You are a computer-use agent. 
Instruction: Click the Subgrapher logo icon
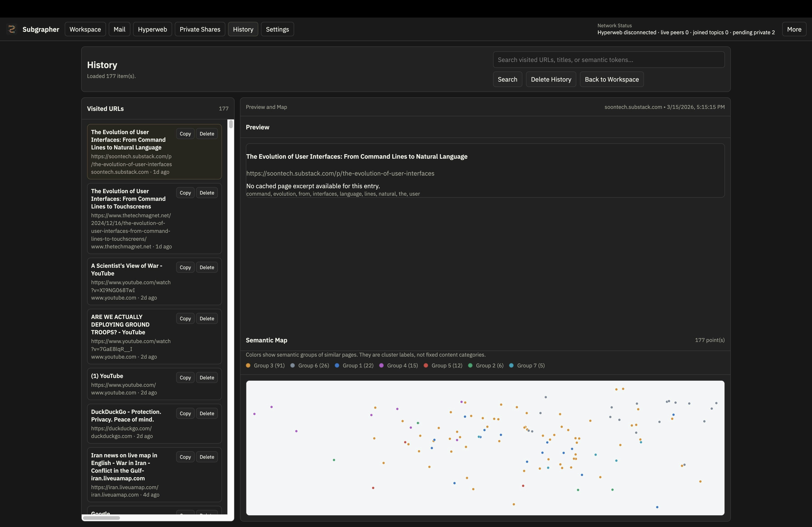(x=12, y=29)
